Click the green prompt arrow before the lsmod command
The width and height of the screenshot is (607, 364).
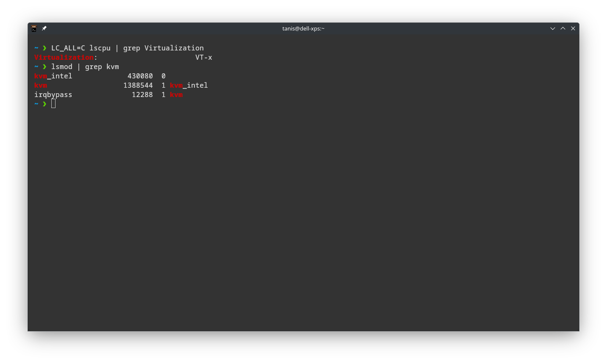45,67
